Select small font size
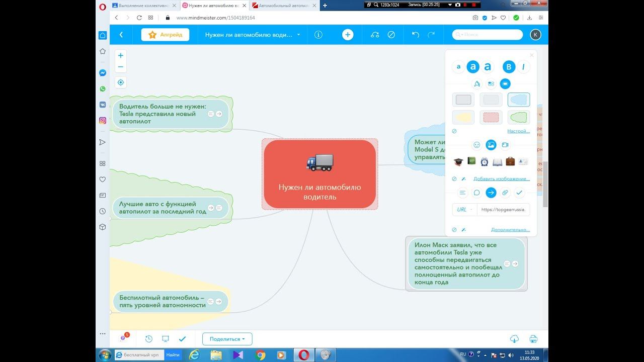644x362 pixels. click(458, 67)
